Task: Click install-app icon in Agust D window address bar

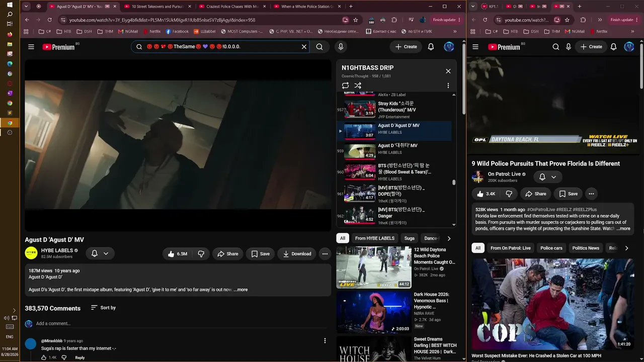Action: (346, 20)
